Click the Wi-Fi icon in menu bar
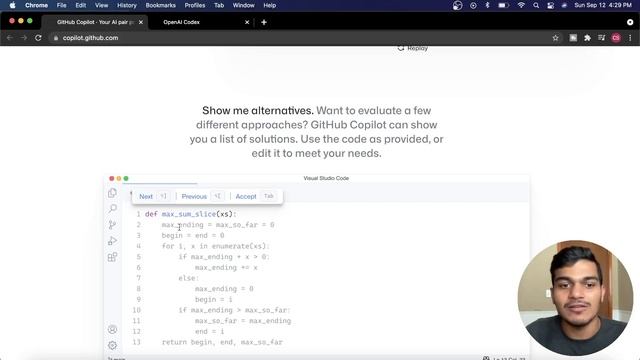This screenshot has width=640, height=360. coord(521,5)
